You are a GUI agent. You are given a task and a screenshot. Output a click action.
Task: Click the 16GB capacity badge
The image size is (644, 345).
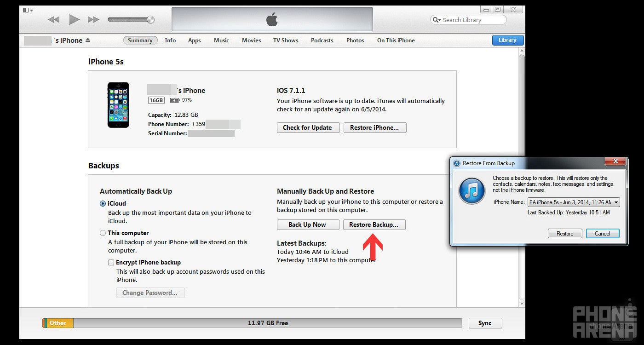(x=156, y=100)
